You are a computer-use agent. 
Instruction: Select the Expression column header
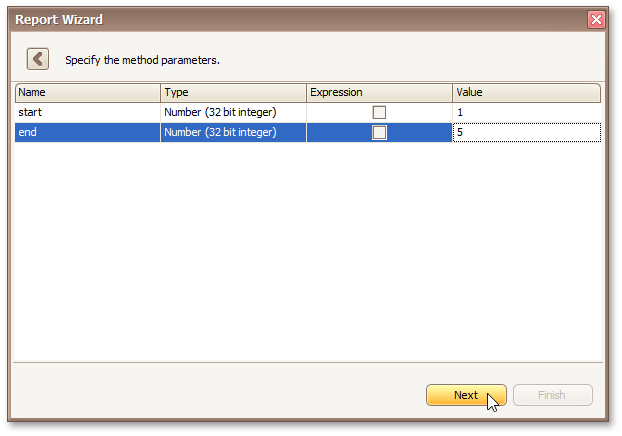click(379, 93)
